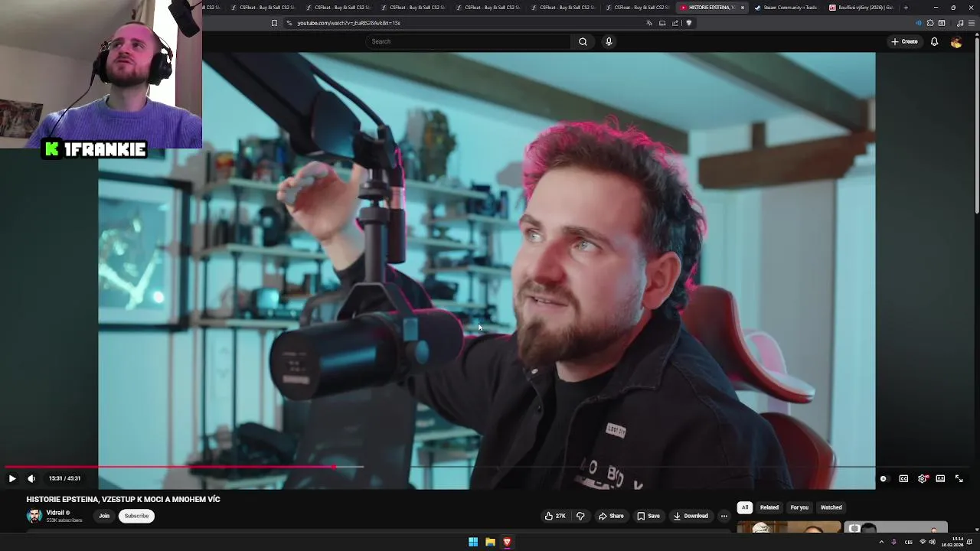Open File Explorer from the taskbar
Screen dimensions: 980x551
pyautogui.click(x=490, y=542)
